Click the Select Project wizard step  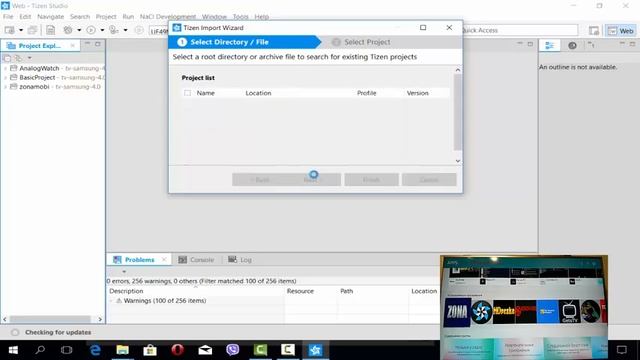pos(361,42)
